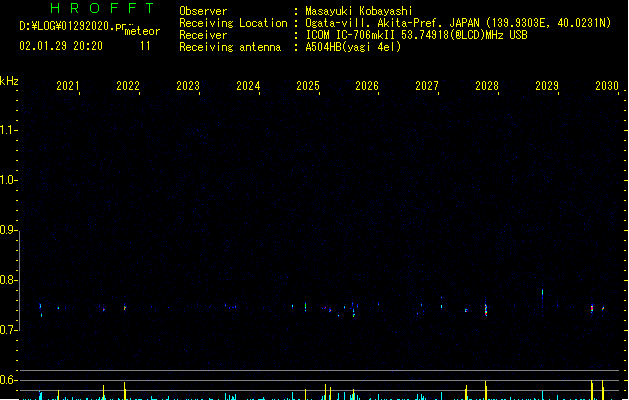Screen dimensions: 629x400
Task: Click the 2025 time axis marker
Action: [308, 86]
